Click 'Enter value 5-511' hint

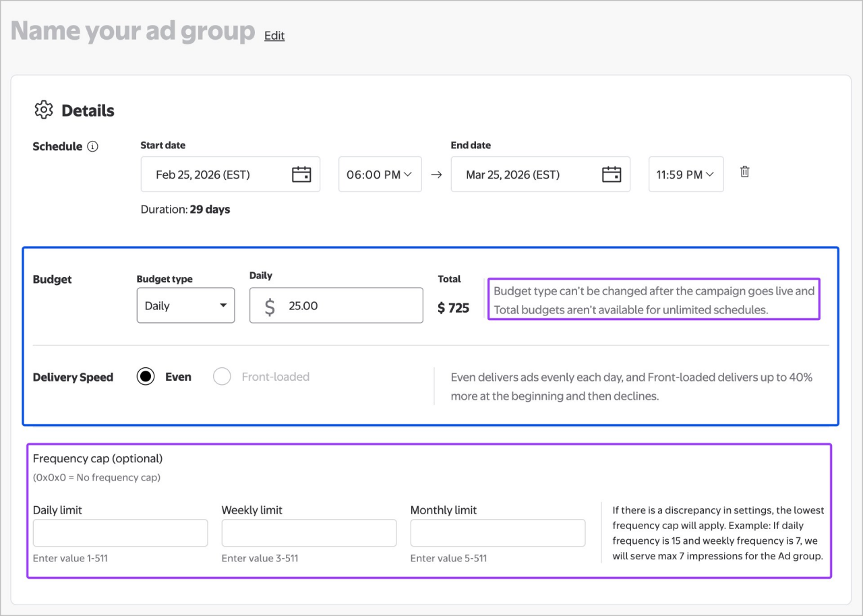tap(448, 558)
